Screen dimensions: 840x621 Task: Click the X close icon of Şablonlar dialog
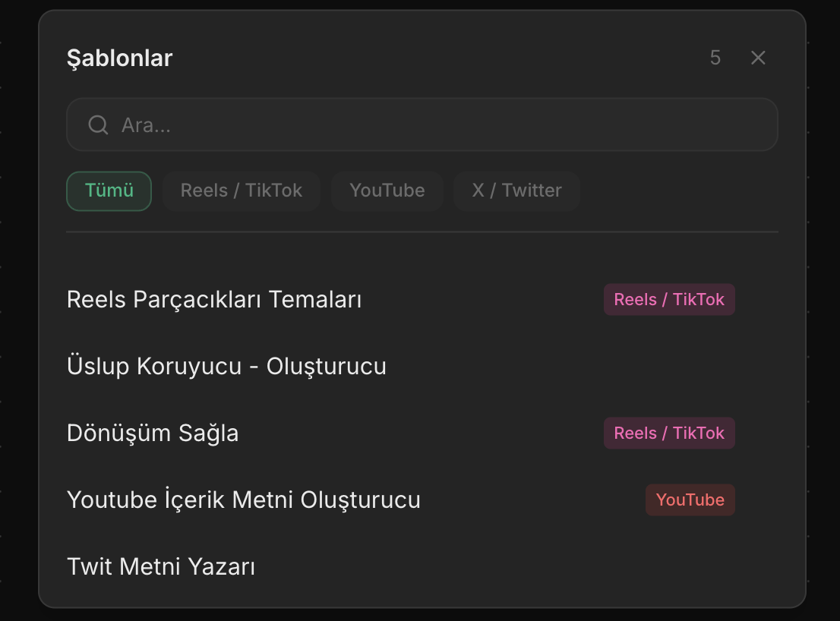click(757, 57)
